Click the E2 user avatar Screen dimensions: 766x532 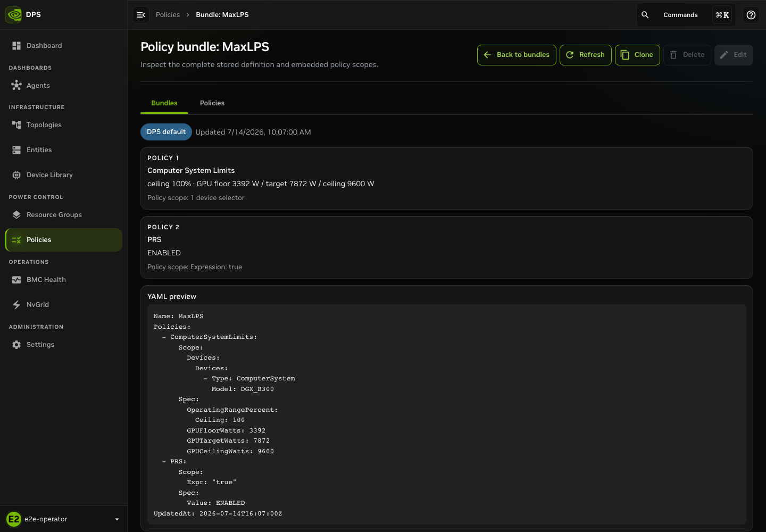coord(14,519)
